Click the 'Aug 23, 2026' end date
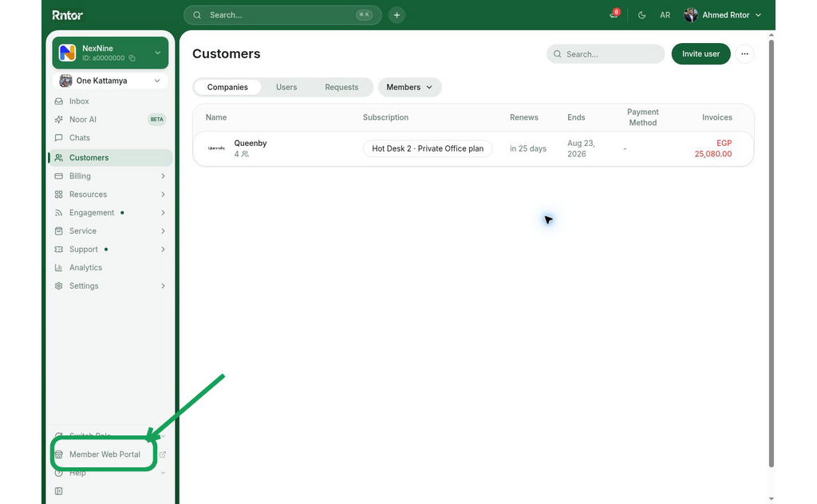This screenshot has width=817, height=504. (581, 148)
